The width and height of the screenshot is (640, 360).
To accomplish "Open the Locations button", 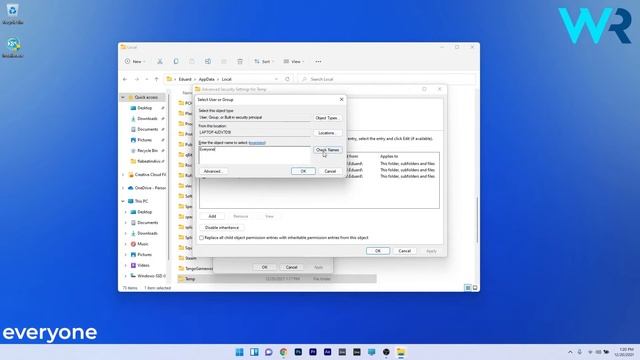I will coord(327,133).
